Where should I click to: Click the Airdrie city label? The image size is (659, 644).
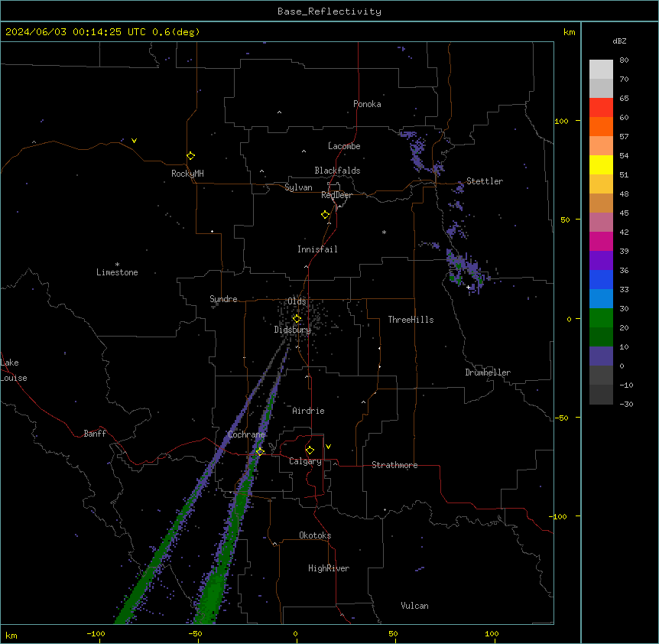click(309, 411)
